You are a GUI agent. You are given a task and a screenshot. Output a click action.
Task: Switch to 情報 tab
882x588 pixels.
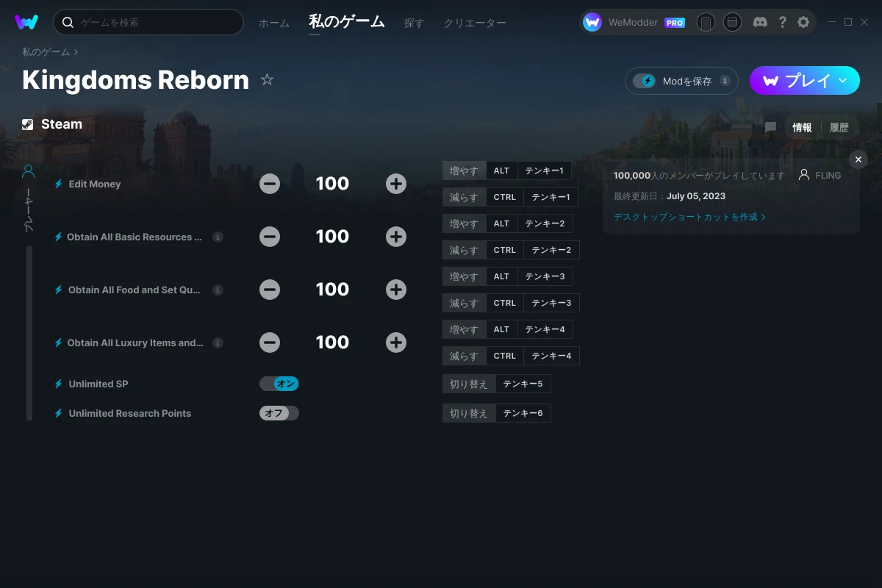(x=802, y=127)
